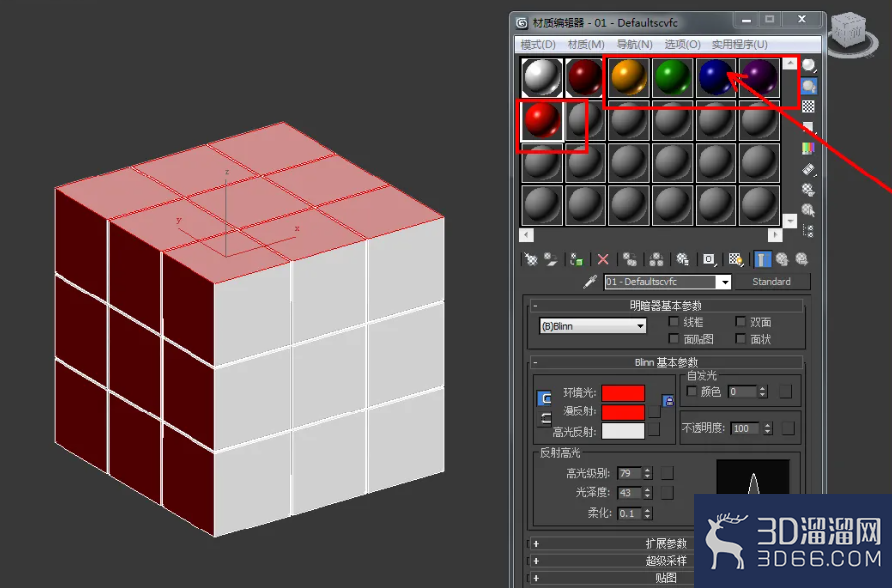Collapse the Blinn 基本参数 rollout

click(666, 362)
